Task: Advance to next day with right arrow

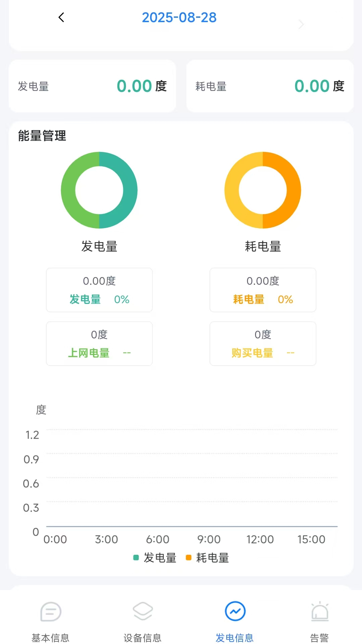Action: [x=301, y=24]
